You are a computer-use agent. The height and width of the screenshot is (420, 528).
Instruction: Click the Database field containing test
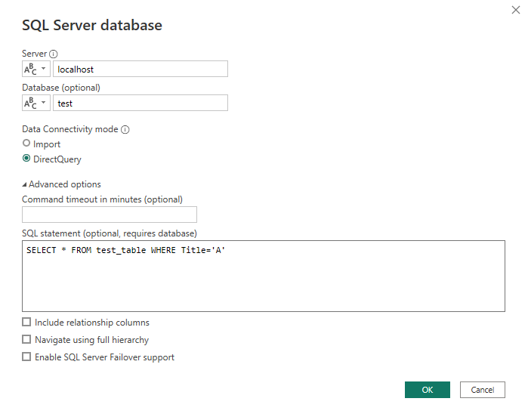tap(140, 103)
